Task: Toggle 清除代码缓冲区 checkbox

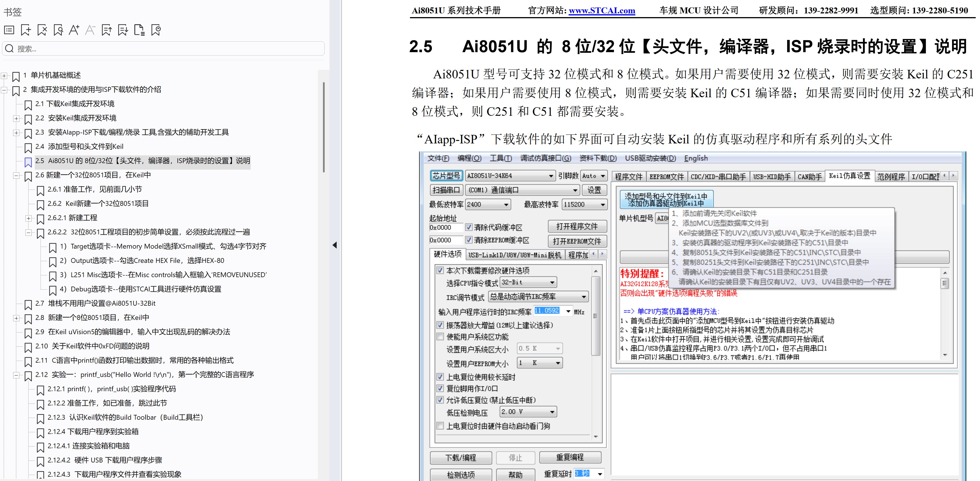Action: click(x=469, y=227)
